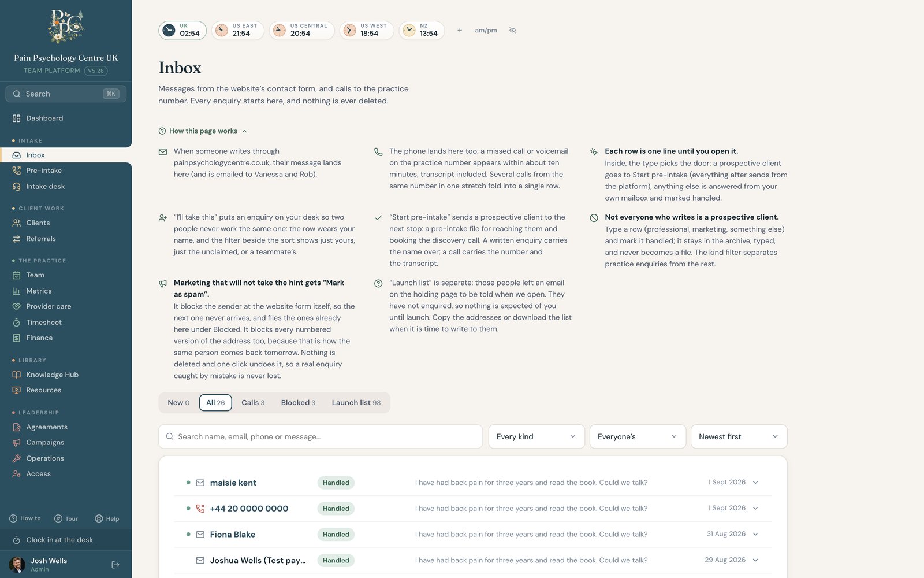Expand the Fiona Blake enquiry row

(x=755, y=535)
